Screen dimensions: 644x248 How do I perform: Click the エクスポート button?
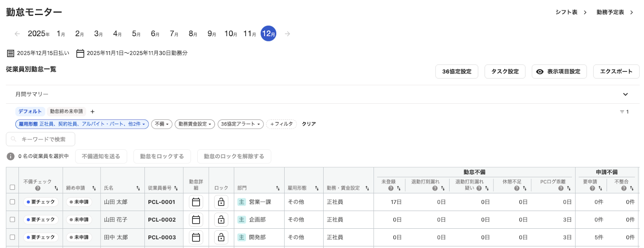click(x=616, y=72)
